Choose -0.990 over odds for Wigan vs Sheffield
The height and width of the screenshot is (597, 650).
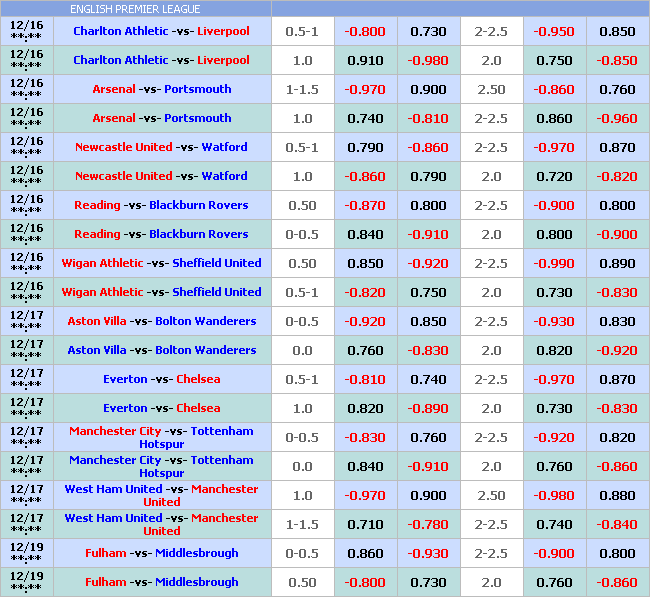pos(554,264)
